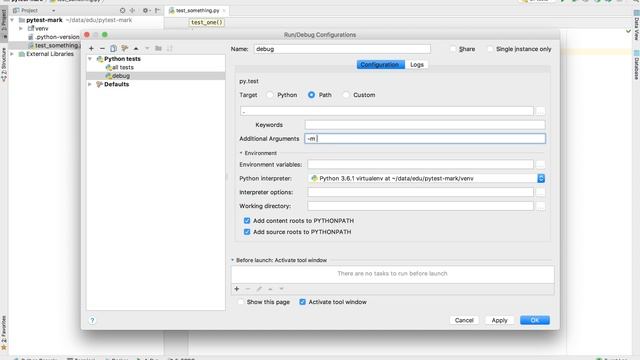Close test_something.py editor tab
The width and height of the screenshot is (640, 360).
224,11
